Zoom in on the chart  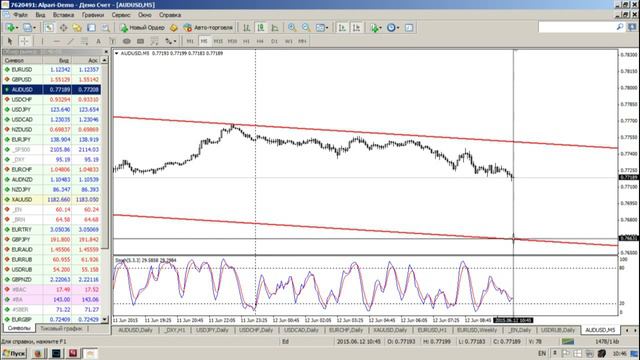(x=292, y=27)
